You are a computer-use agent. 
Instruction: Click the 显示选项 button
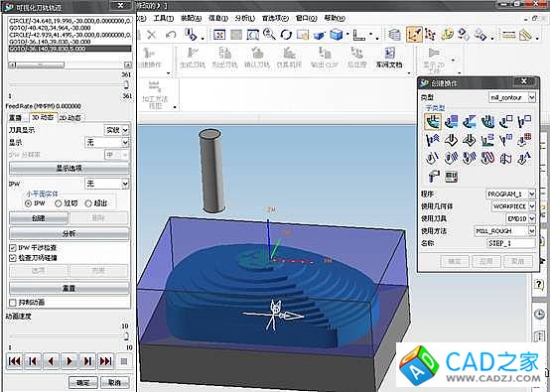click(69, 169)
